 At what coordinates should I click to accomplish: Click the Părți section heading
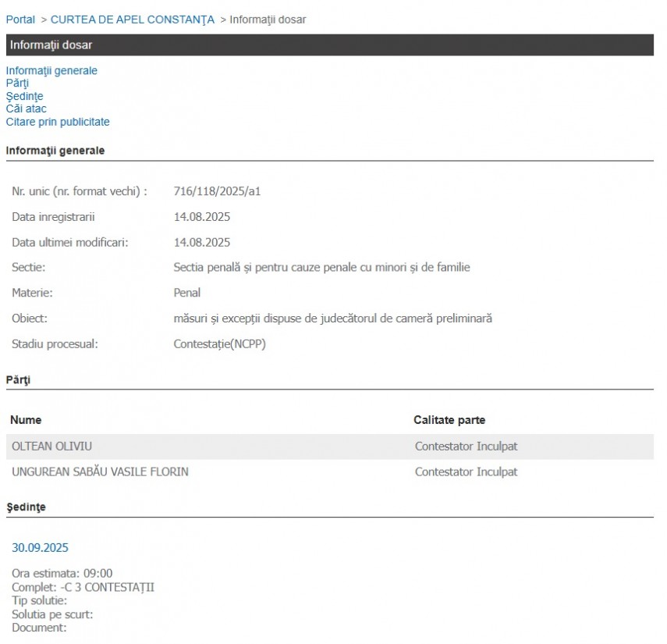click(18, 380)
